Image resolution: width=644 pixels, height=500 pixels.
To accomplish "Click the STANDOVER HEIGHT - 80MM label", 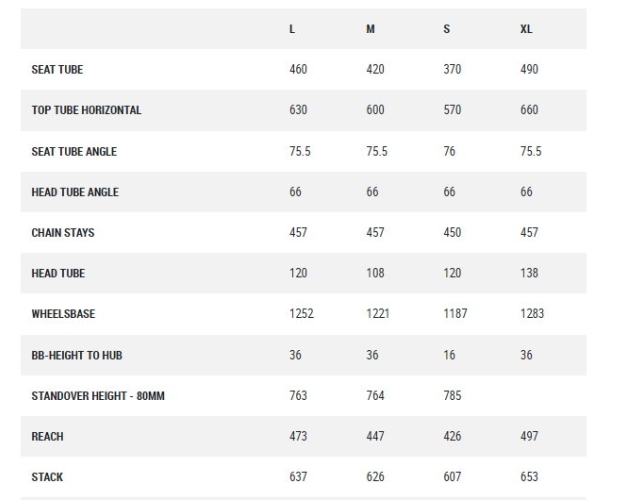I will [x=98, y=396].
